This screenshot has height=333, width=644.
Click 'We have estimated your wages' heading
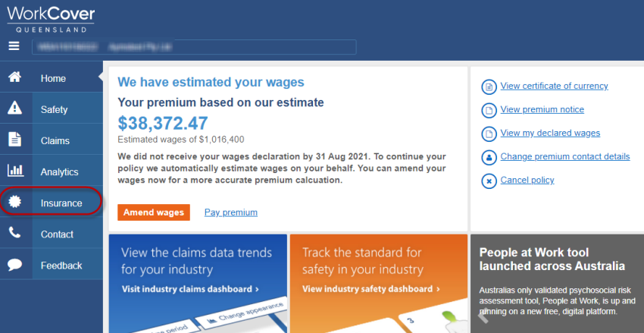click(211, 82)
